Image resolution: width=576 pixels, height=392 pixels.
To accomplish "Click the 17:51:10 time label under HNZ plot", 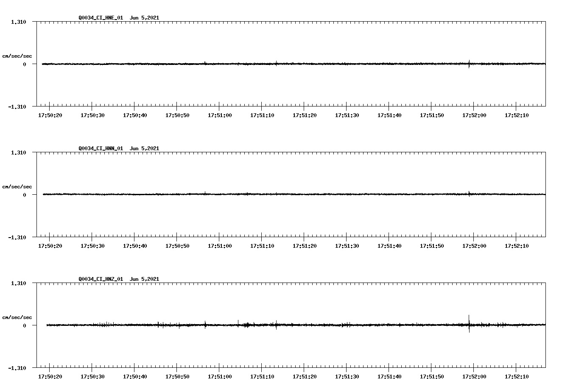I will pos(262,377).
